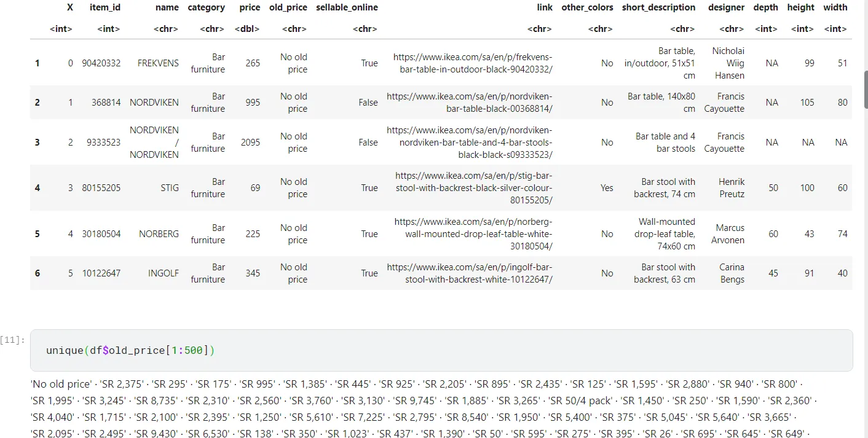Click designer Henrik Preutz

(732, 188)
